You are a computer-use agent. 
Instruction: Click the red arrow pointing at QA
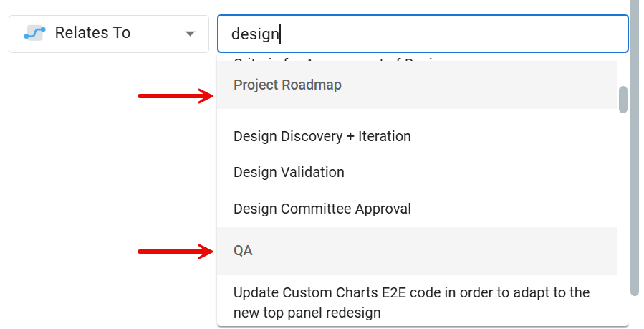(x=176, y=251)
